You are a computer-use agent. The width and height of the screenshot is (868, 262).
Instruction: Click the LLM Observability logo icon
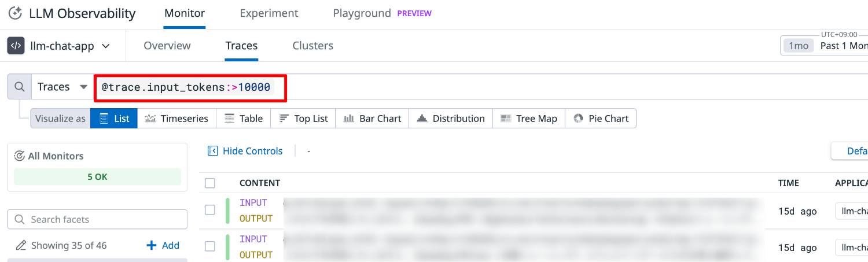click(15, 13)
